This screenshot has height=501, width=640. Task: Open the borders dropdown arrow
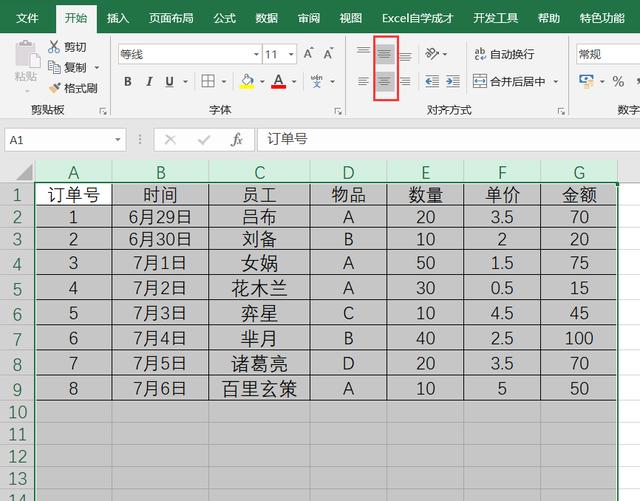[224, 82]
